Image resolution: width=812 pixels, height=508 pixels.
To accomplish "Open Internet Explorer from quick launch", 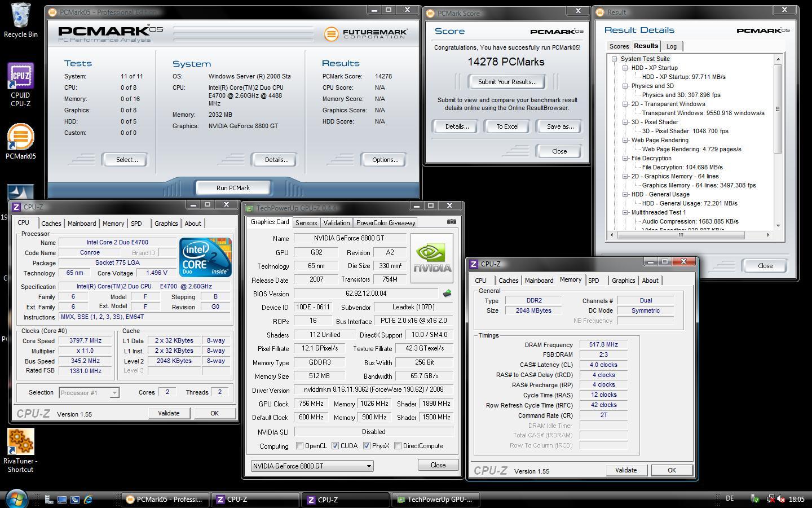I will point(88,500).
